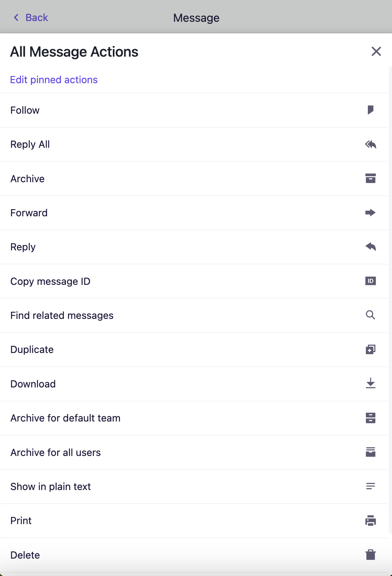The width and height of the screenshot is (392, 576).
Task: Click the Reply arrow icon
Action: click(x=371, y=247)
